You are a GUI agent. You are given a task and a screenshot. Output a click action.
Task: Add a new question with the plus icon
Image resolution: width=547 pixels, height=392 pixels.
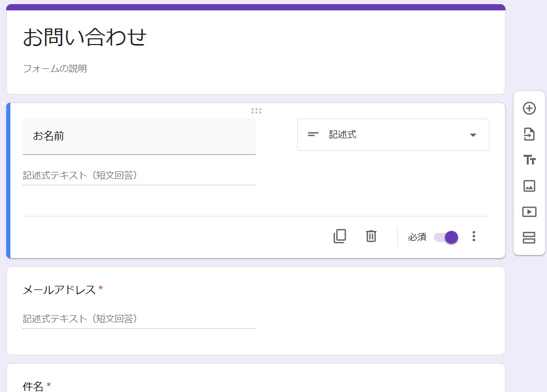click(529, 108)
